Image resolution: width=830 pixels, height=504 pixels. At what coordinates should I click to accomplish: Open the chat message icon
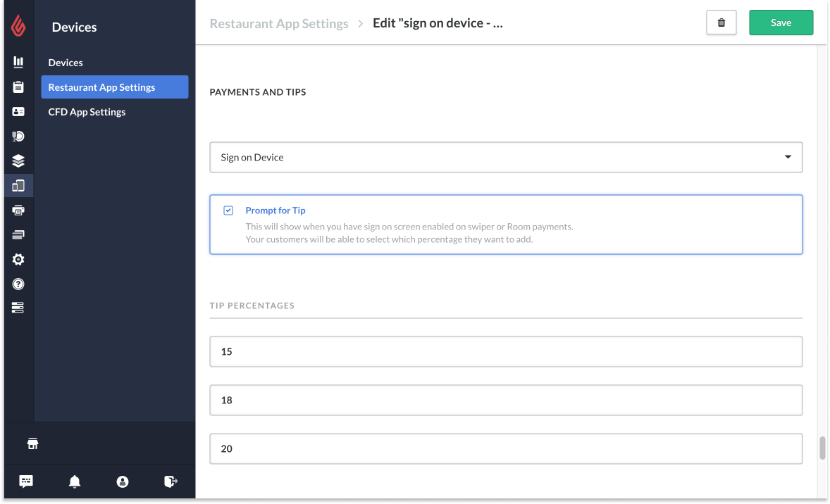click(26, 481)
